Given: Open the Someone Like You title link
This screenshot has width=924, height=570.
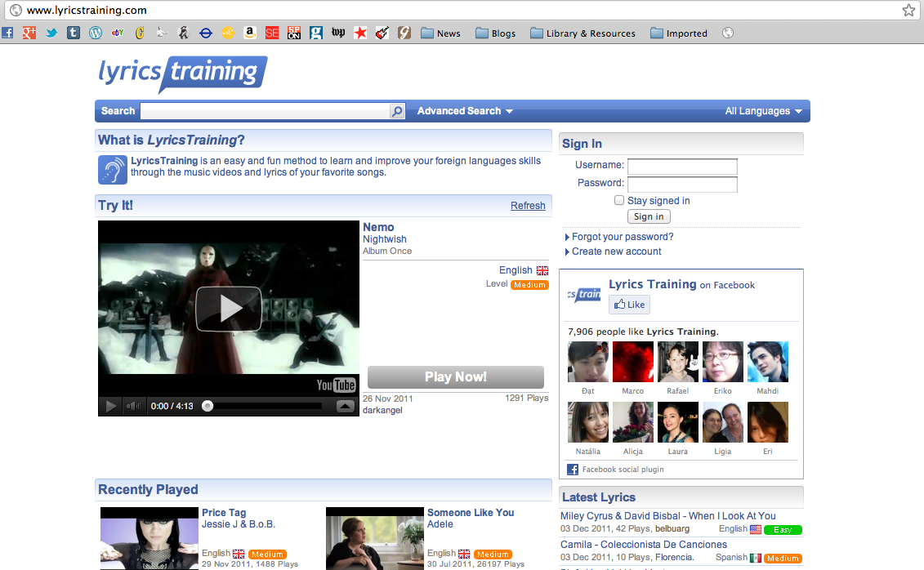Looking at the screenshot, I should [x=471, y=513].
